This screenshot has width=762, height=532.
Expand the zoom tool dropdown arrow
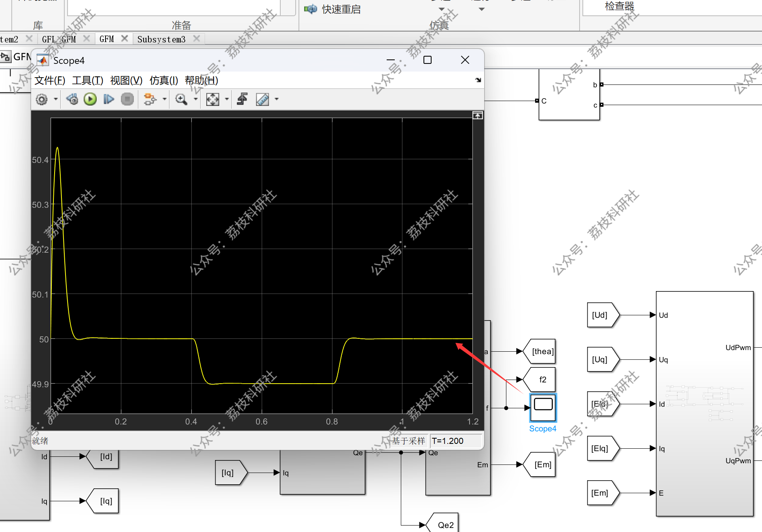(x=195, y=99)
